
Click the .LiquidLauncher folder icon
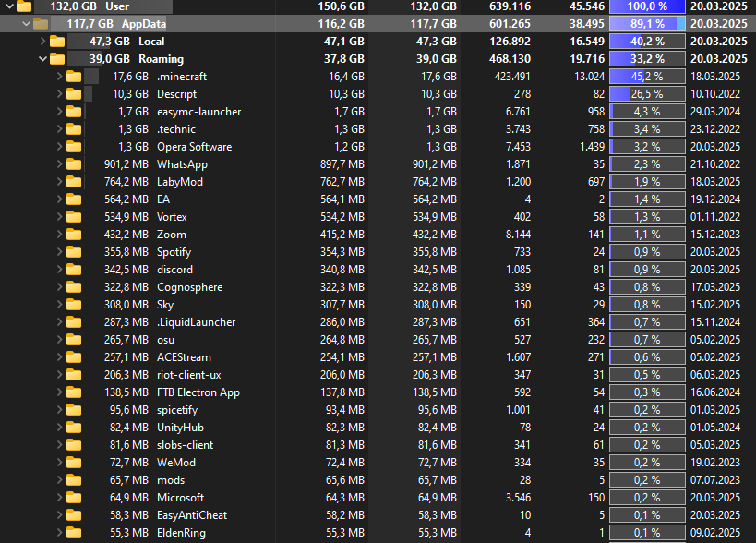tap(74, 322)
